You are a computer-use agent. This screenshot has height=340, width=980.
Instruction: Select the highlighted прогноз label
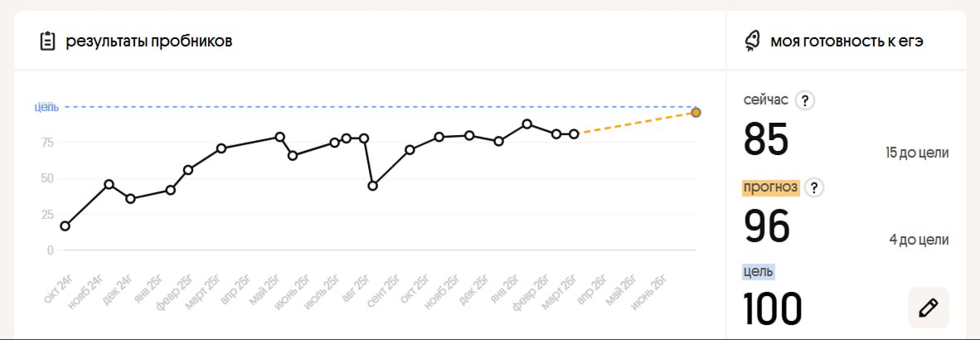click(x=770, y=187)
